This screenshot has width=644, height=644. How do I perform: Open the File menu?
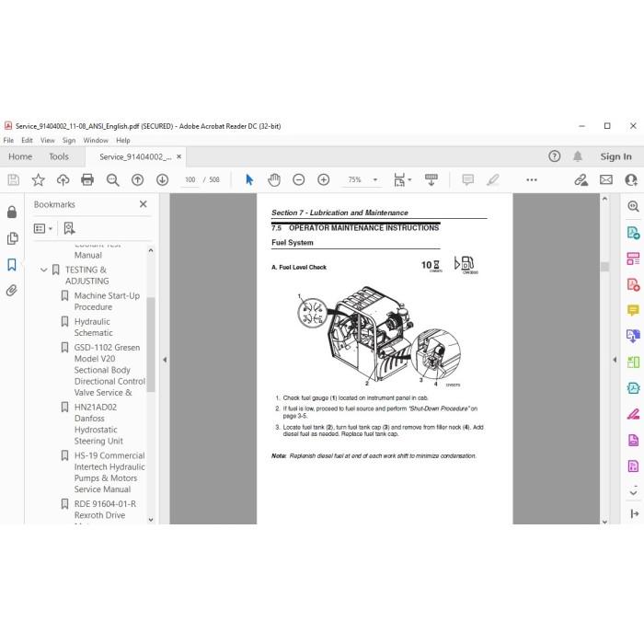pos(8,141)
